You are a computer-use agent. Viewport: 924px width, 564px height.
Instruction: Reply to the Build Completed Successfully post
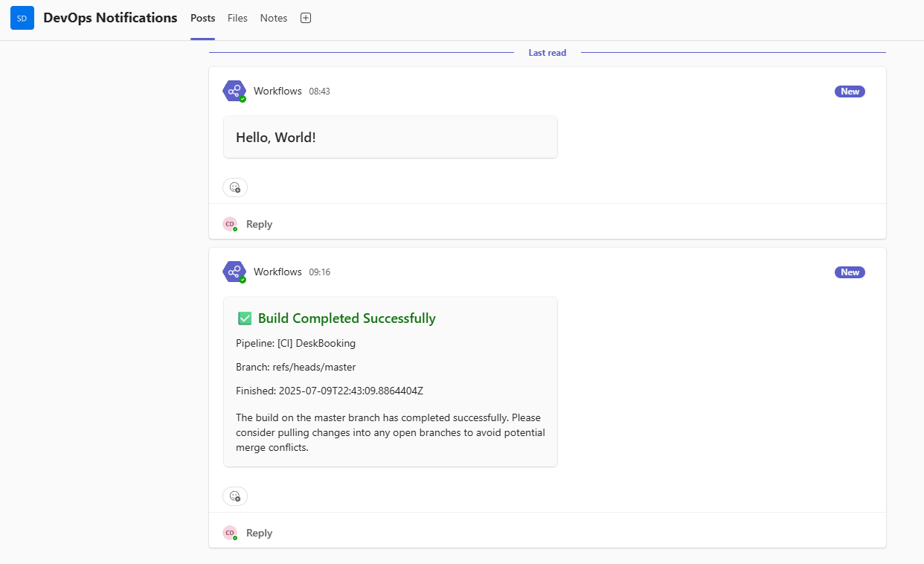coord(259,533)
